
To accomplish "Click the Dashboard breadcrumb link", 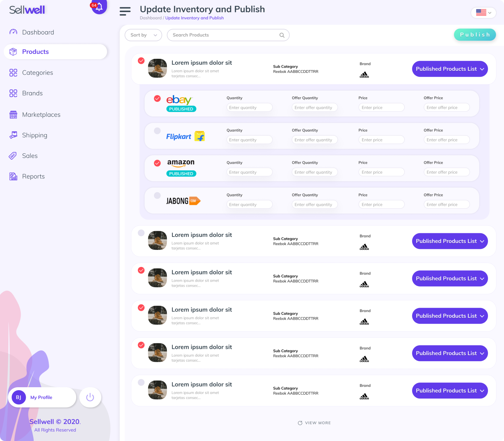I will coord(151,18).
